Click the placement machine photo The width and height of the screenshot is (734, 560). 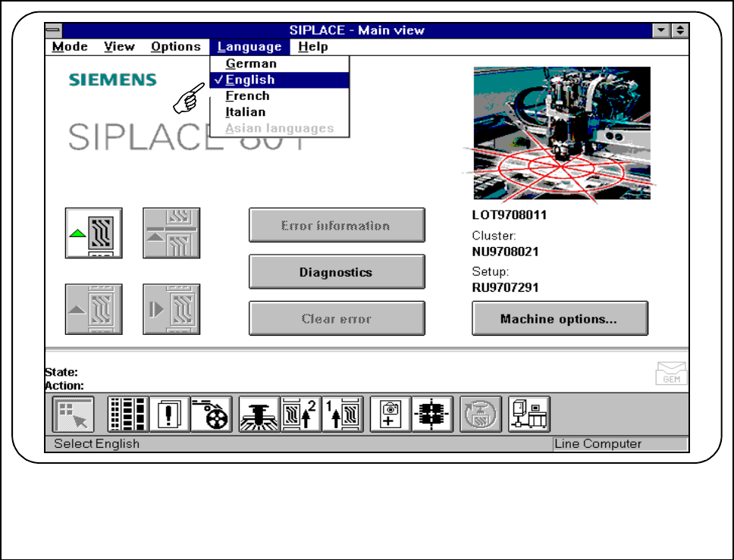pyautogui.click(x=562, y=133)
